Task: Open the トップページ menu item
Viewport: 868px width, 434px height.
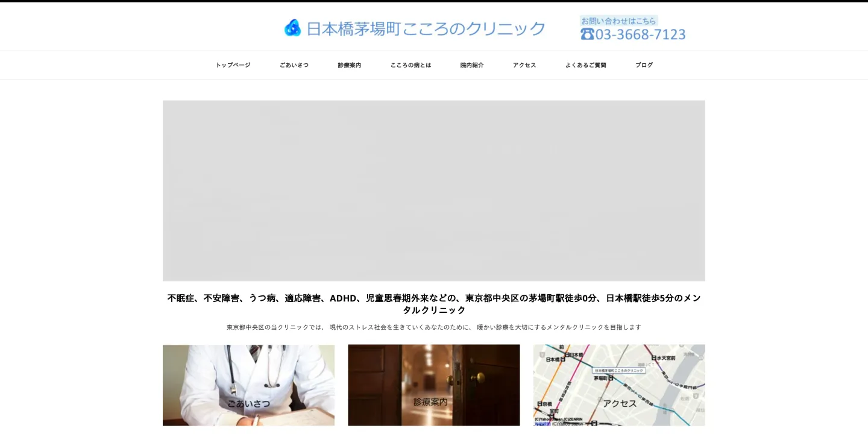Action: (x=232, y=65)
